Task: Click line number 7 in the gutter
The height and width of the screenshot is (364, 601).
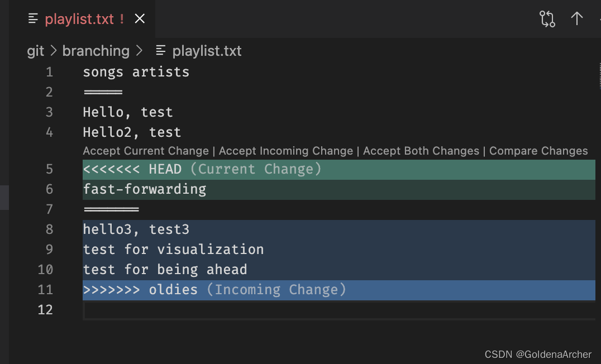Action: [x=49, y=209]
